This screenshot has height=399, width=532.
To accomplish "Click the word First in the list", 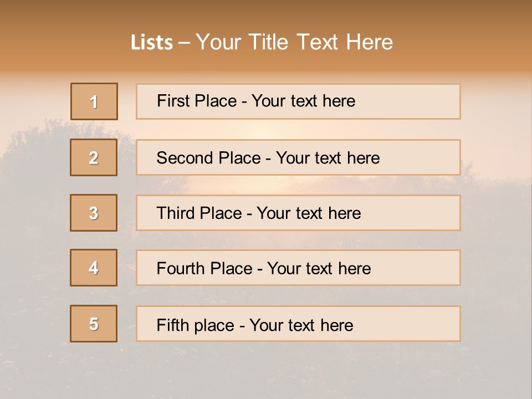I will [x=173, y=101].
